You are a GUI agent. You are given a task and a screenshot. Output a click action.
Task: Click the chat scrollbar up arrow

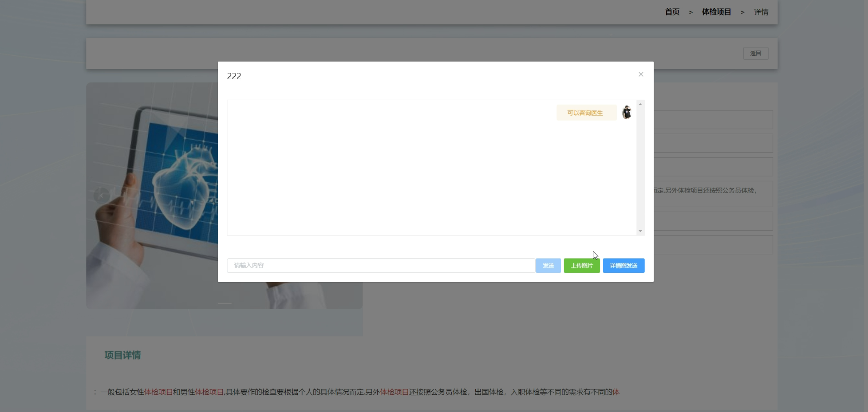tap(640, 104)
